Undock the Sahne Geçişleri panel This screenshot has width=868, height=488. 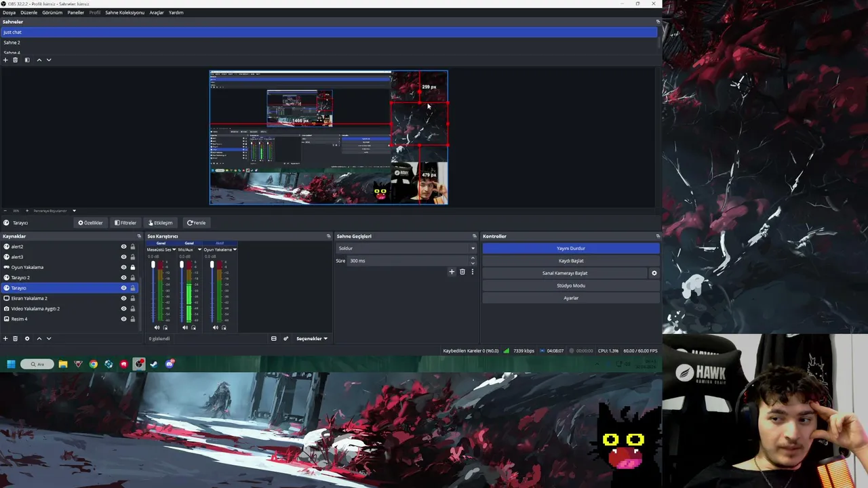tap(475, 237)
